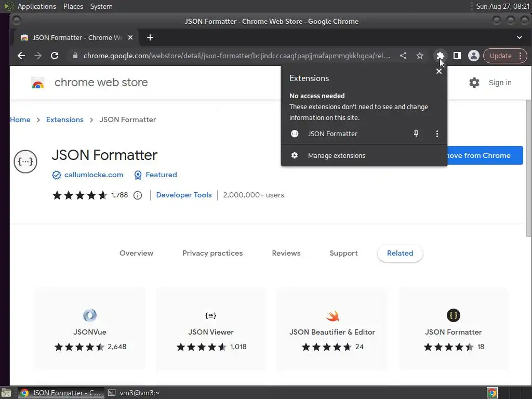Open Chrome's three-dot menu next to Update
532x399 pixels.
[x=521, y=56]
